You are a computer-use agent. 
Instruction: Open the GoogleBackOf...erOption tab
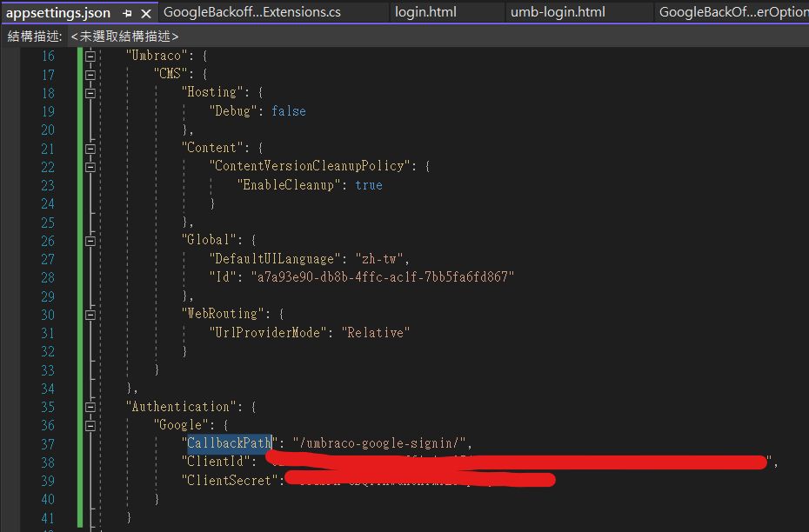coord(732,12)
